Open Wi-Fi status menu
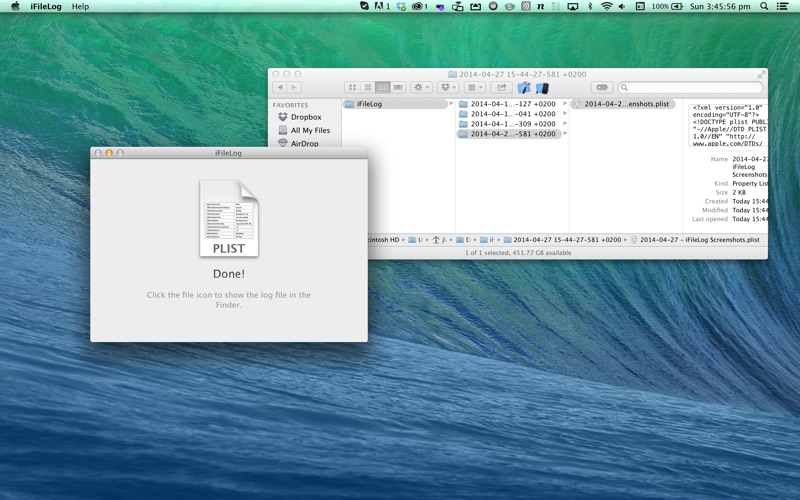This screenshot has height=500, width=800. point(606,6)
